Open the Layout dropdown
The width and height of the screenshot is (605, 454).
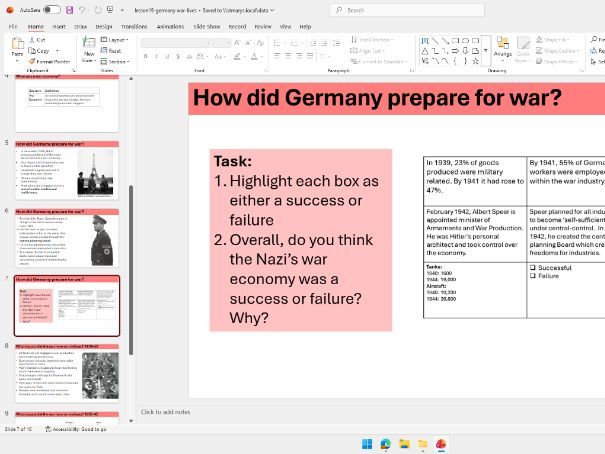point(114,40)
